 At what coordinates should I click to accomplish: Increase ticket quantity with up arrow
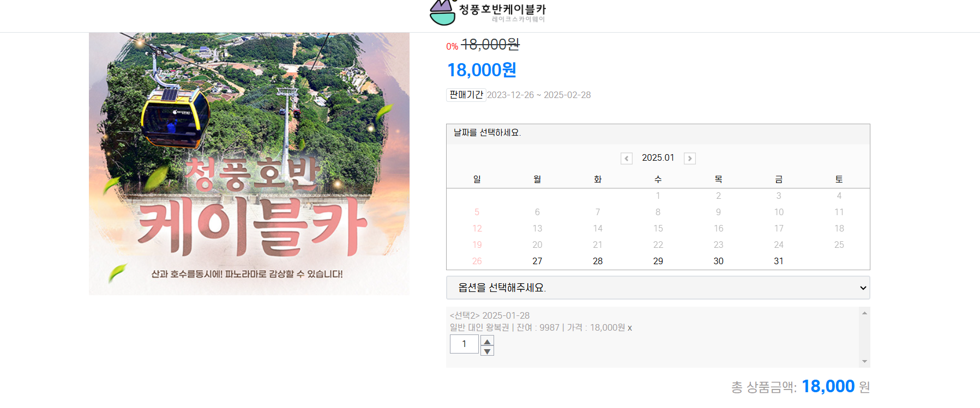(488, 340)
